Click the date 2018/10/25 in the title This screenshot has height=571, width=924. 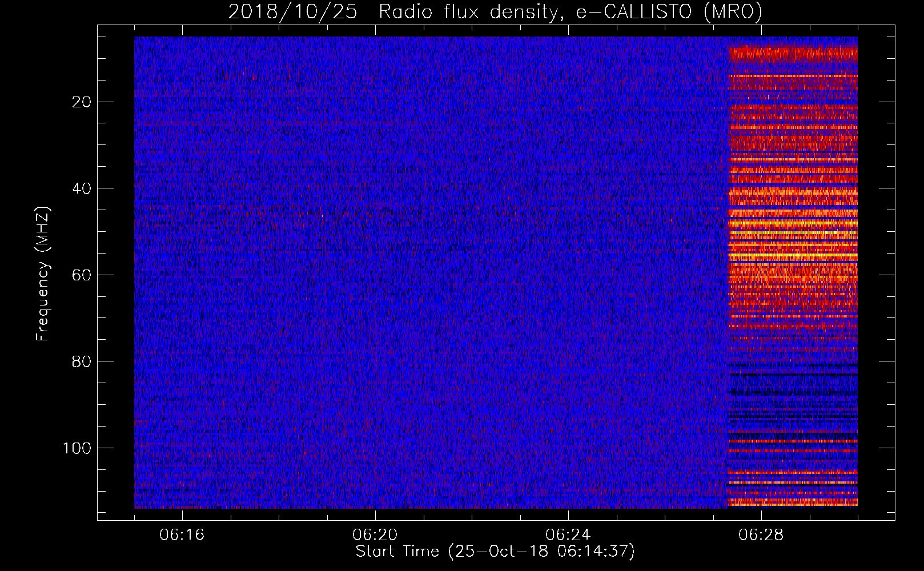293,12
